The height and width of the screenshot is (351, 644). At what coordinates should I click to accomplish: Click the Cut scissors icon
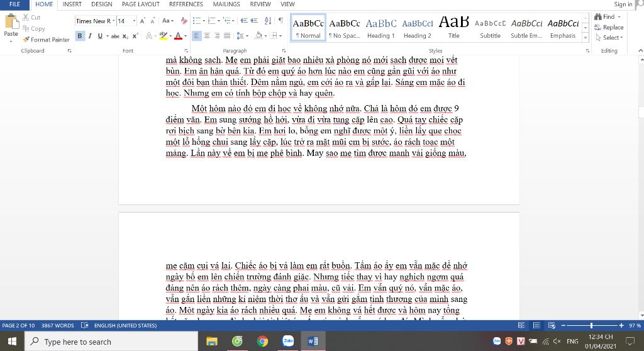(25, 17)
